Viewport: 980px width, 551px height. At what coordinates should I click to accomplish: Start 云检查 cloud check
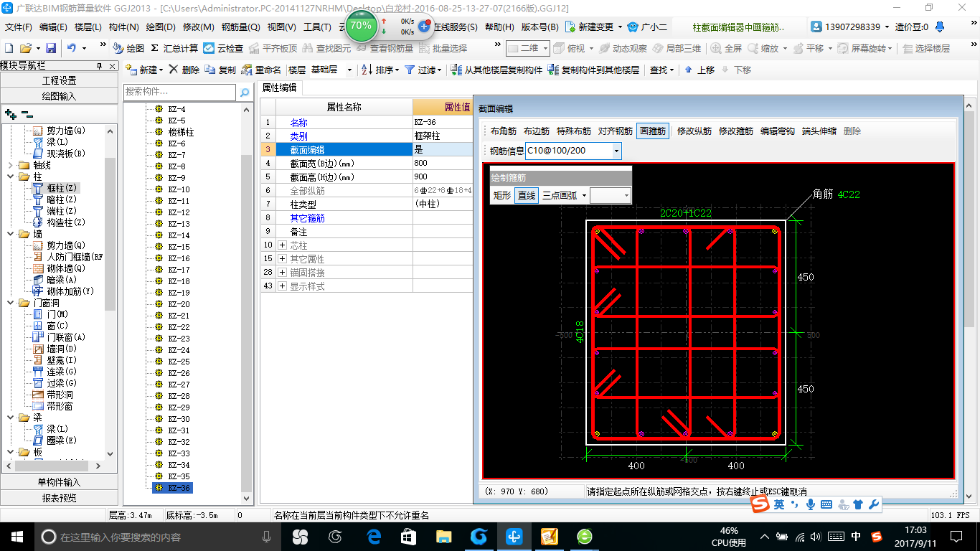coord(223,48)
